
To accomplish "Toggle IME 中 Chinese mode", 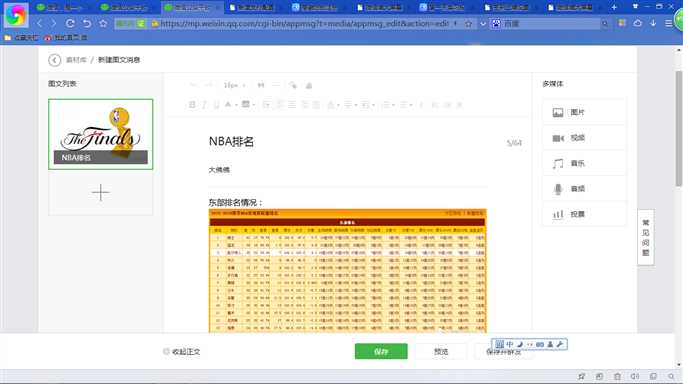I will click(510, 344).
